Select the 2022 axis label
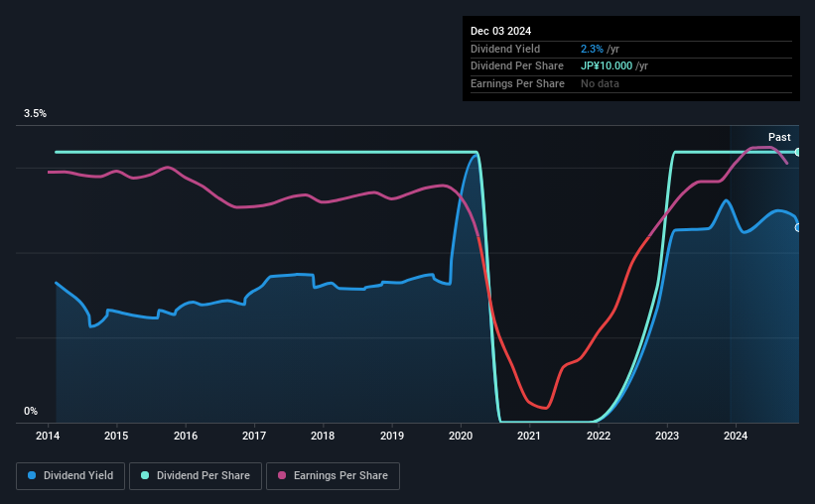815x504 pixels. (599, 436)
